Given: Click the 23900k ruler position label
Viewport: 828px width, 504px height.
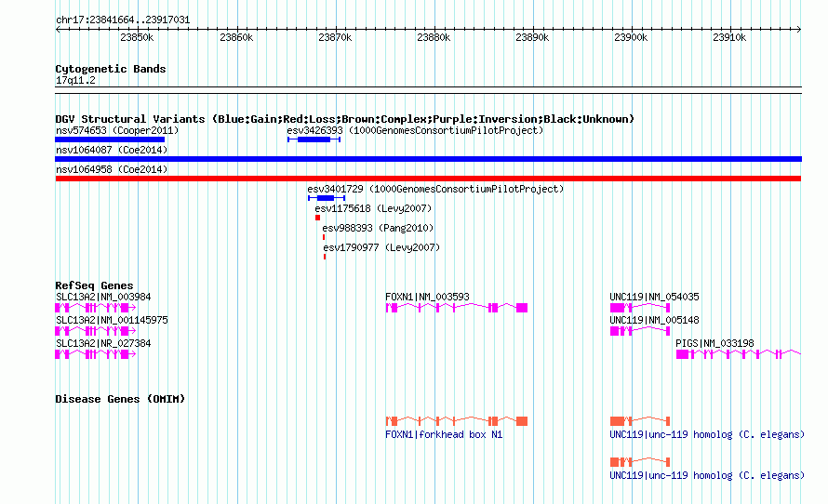Looking at the screenshot, I should click(631, 37).
